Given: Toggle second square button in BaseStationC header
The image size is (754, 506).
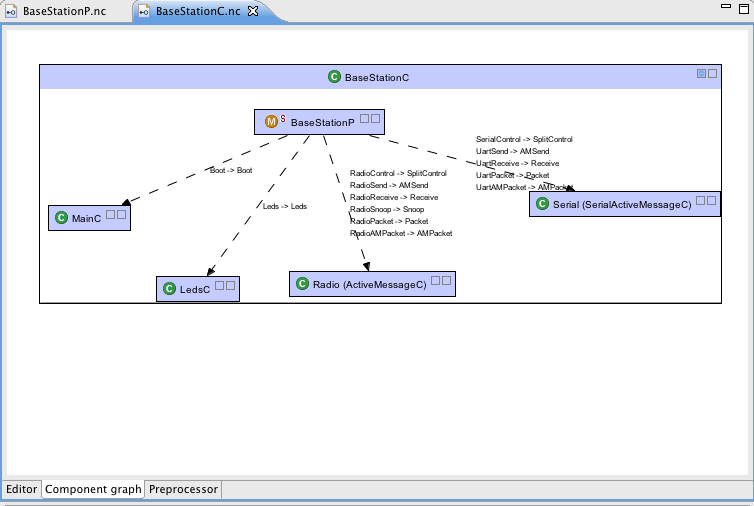Looking at the screenshot, I should point(713,73).
